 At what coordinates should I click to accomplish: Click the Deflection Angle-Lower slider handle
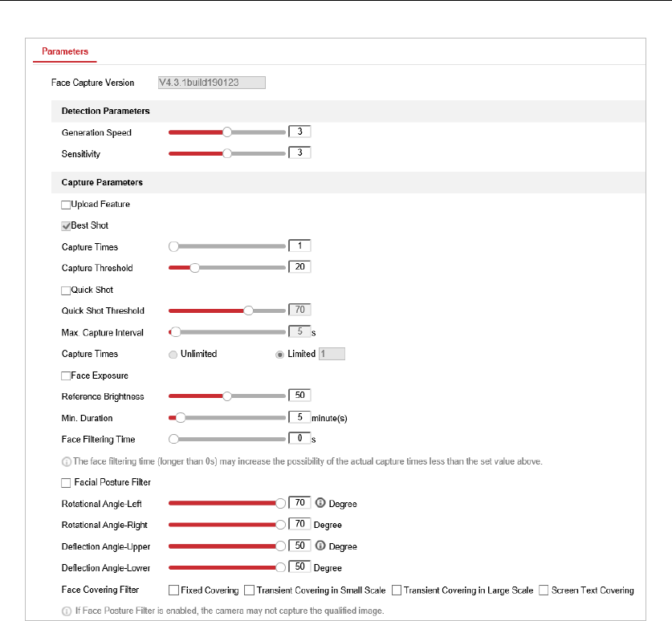(280, 567)
